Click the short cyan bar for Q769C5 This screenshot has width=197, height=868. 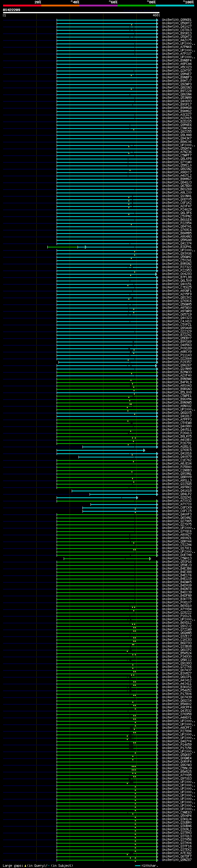click(x=101, y=450)
